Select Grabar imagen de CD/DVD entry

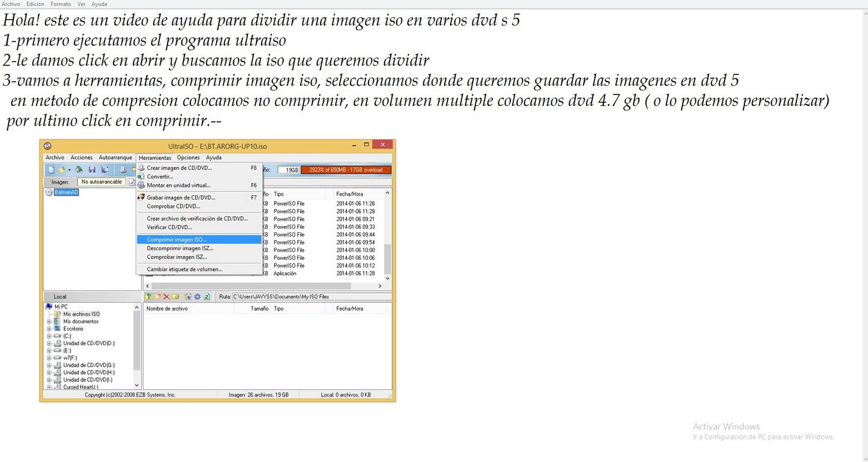pyautogui.click(x=199, y=198)
